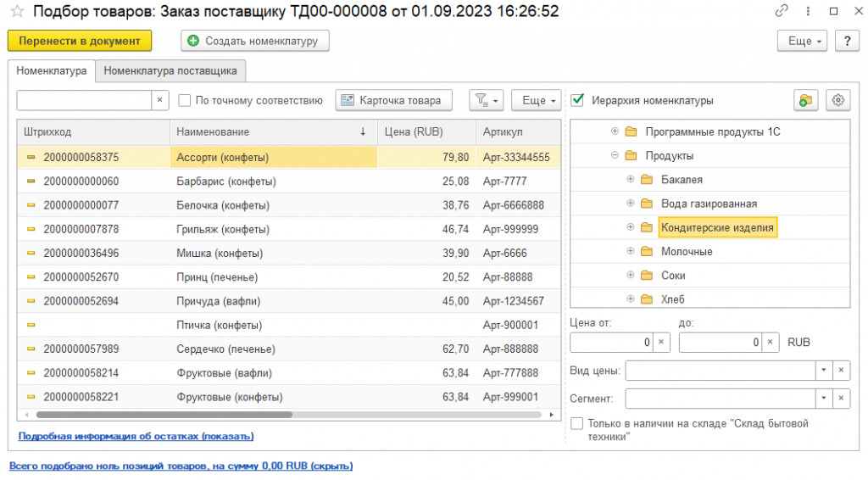The height and width of the screenshot is (480, 868).
Task: Check Только в наличии на складе
Action: coord(577,423)
